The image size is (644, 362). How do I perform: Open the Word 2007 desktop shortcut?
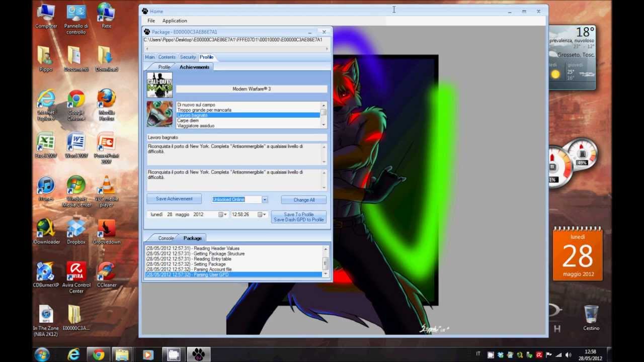point(76,145)
